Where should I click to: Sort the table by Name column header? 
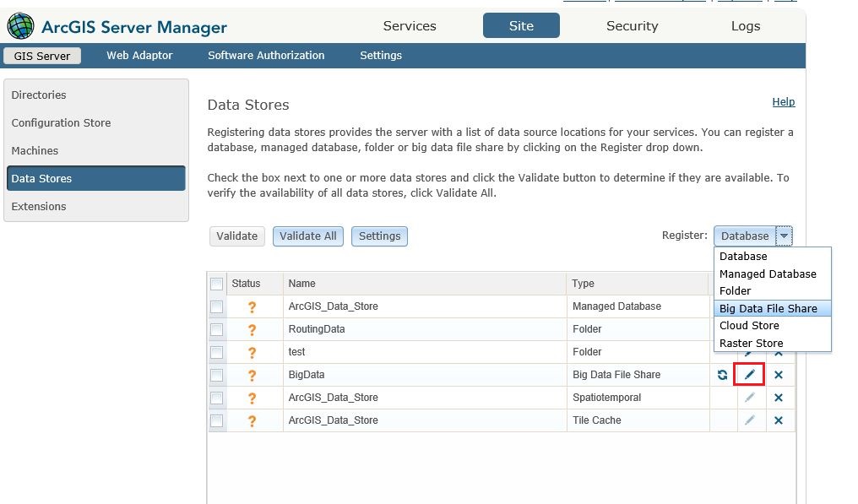301,284
